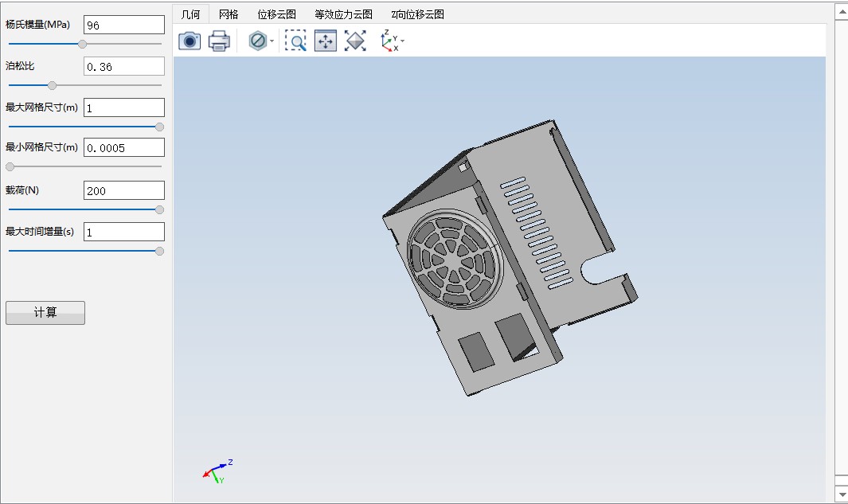Activate the zoom box selection tool
The height and width of the screenshot is (504, 848).
point(295,41)
